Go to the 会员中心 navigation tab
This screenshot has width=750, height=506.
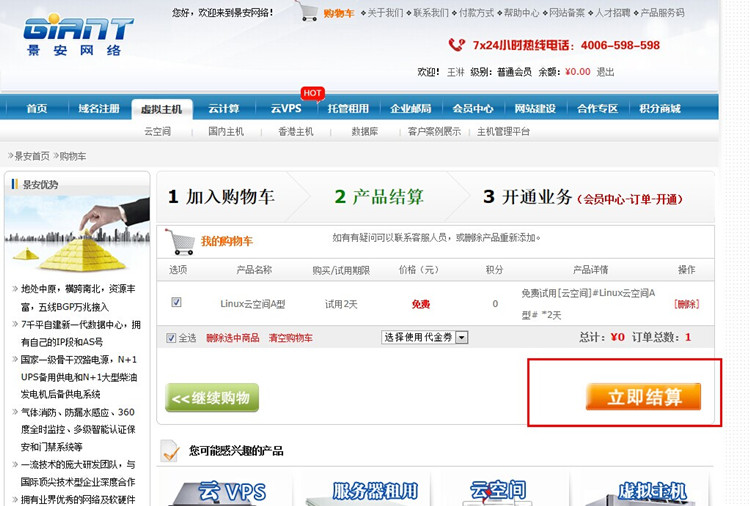472,109
